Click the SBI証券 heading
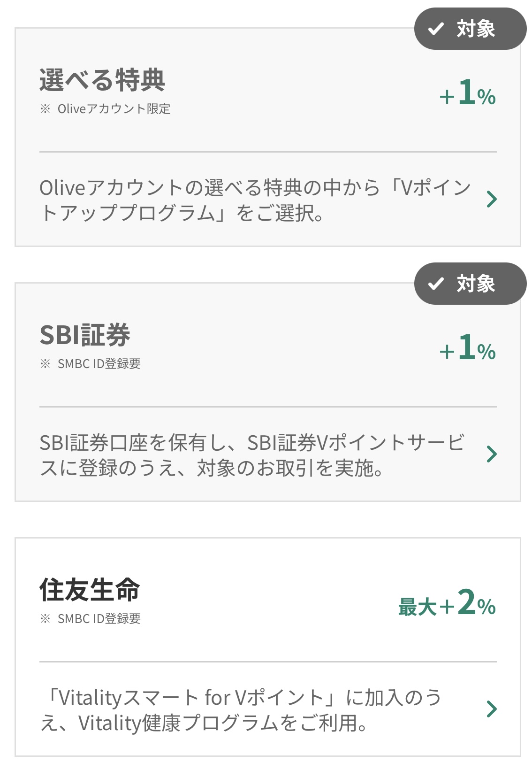Viewport: 532px width, 770px height. [x=85, y=335]
